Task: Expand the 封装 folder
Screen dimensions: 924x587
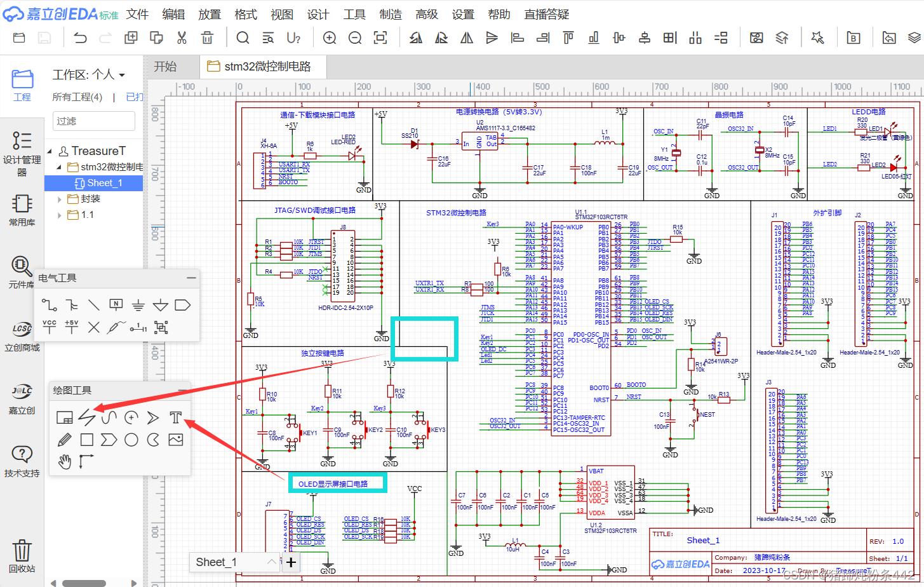Action: [60, 199]
